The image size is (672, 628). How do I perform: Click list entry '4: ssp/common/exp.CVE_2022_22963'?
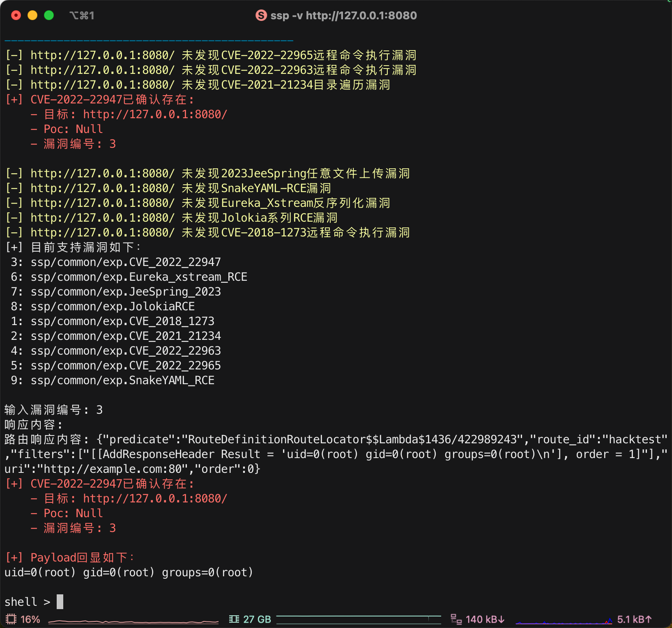[116, 351]
